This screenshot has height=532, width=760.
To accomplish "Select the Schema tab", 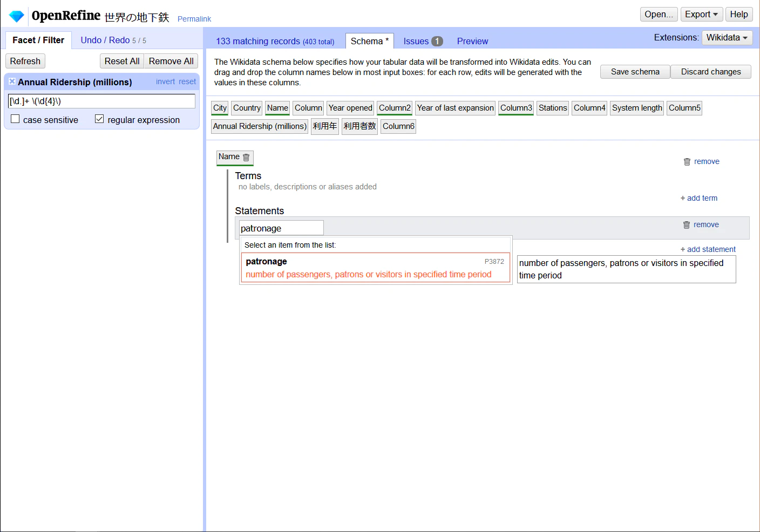I will [x=370, y=41].
